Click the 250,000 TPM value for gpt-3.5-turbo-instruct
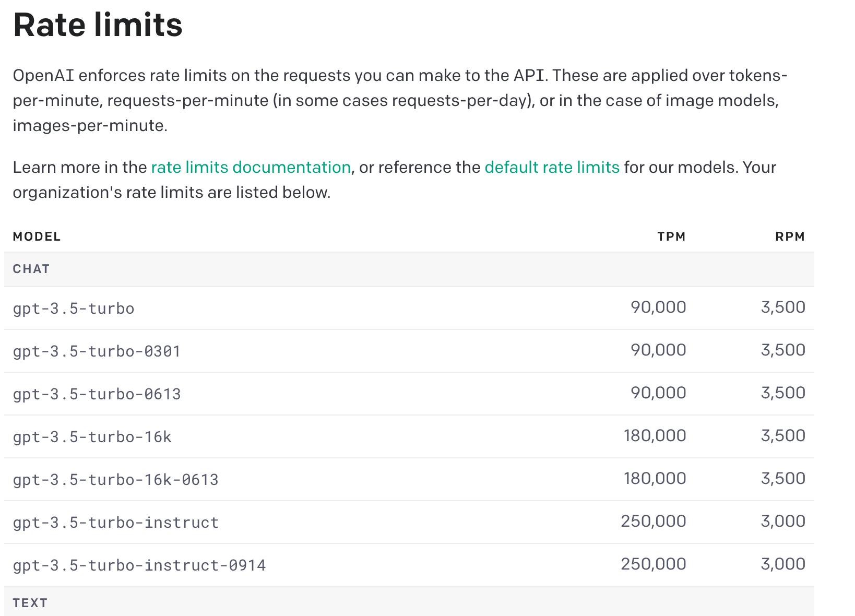The width and height of the screenshot is (855, 616). pos(654,521)
